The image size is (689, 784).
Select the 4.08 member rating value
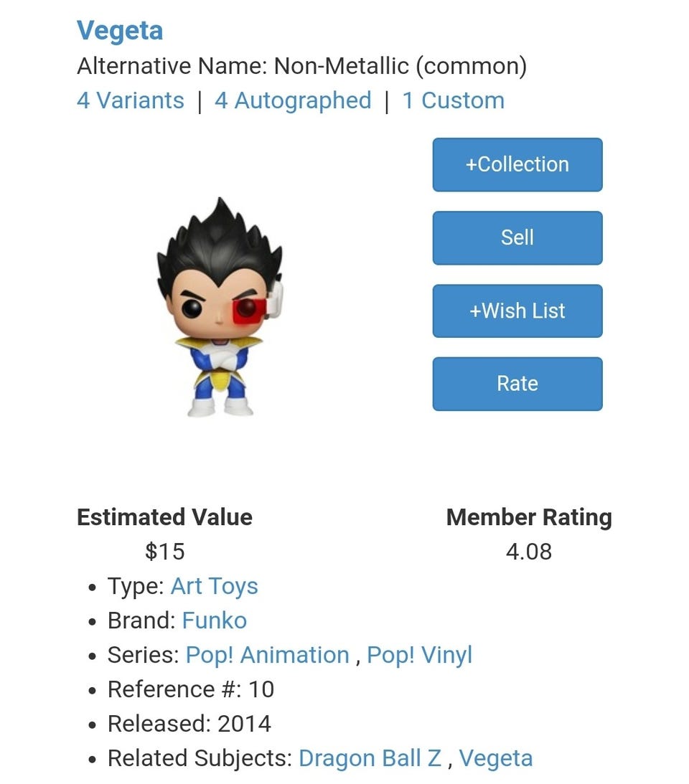(x=529, y=552)
